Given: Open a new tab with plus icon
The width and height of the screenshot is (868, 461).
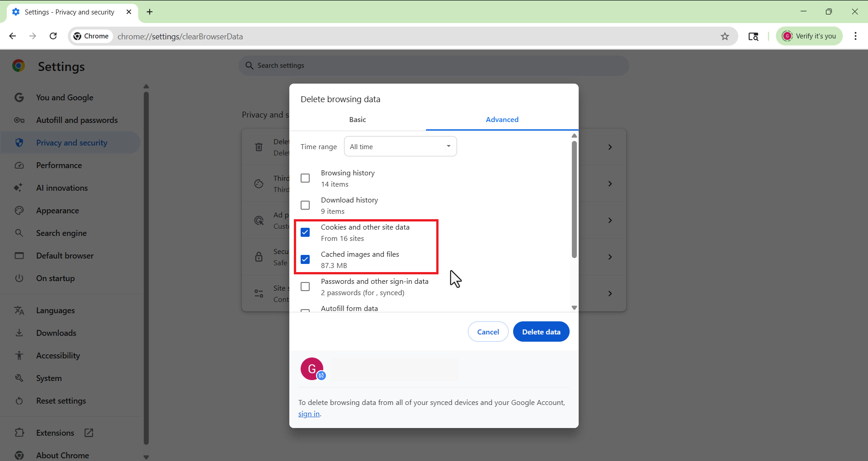Looking at the screenshot, I should (150, 12).
